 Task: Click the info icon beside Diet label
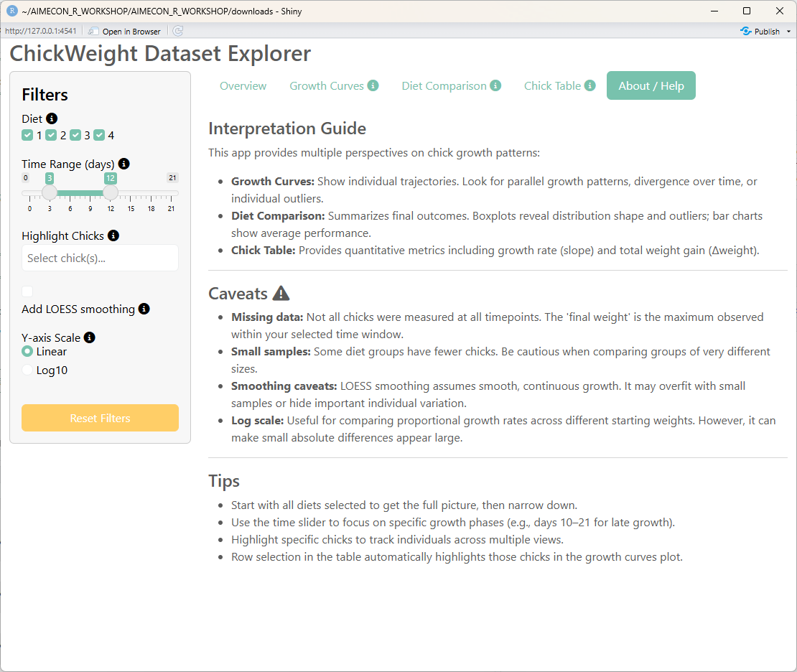pyautogui.click(x=52, y=118)
